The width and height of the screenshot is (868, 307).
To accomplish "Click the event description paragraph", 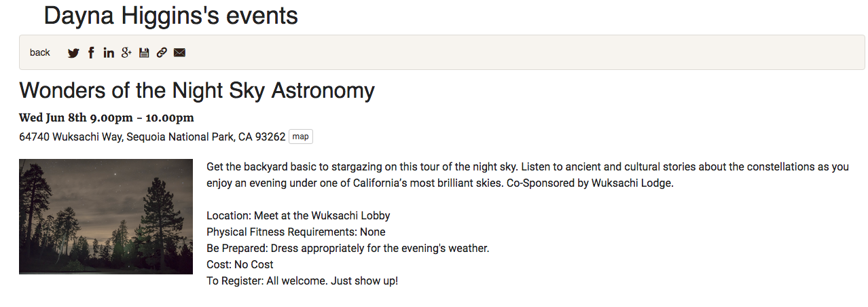I will (528, 175).
